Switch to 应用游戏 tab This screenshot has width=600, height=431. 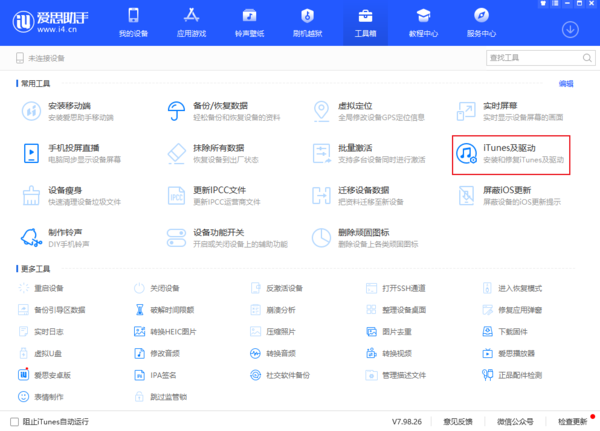191,23
